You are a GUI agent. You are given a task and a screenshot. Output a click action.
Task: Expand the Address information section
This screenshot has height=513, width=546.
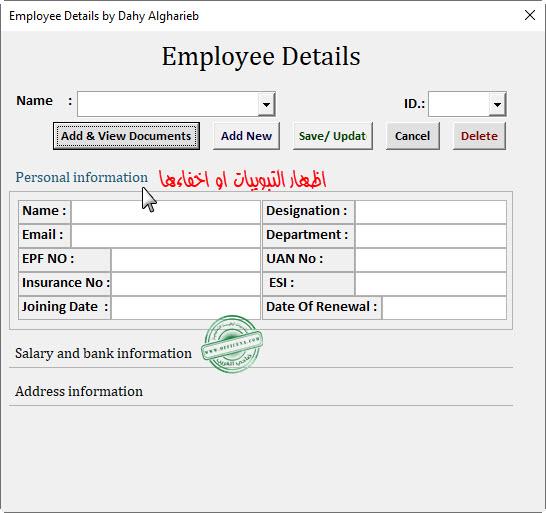[x=79, y=391]
